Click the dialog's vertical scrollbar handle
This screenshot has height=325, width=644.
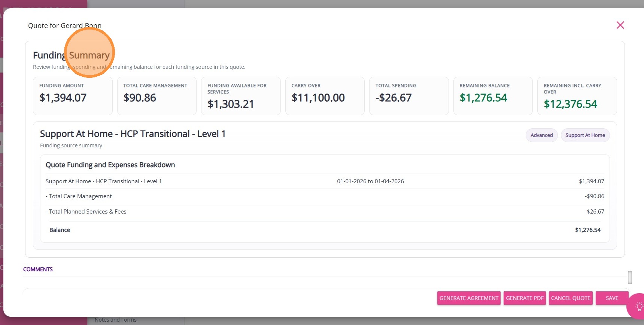pos(630,278)
